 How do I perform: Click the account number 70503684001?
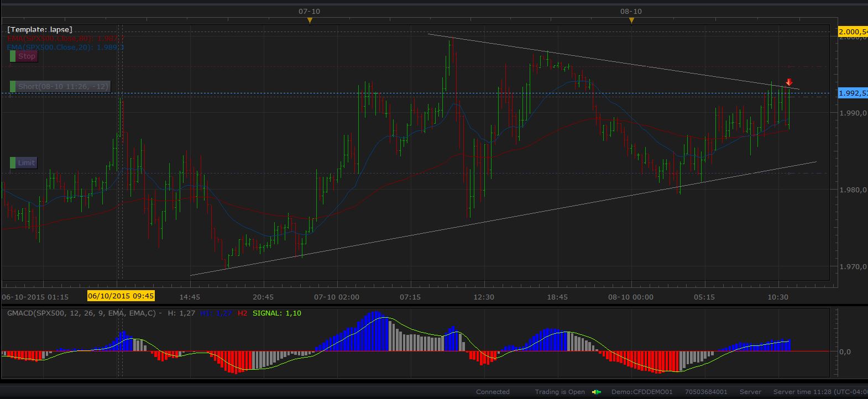(x=706, y=392)
